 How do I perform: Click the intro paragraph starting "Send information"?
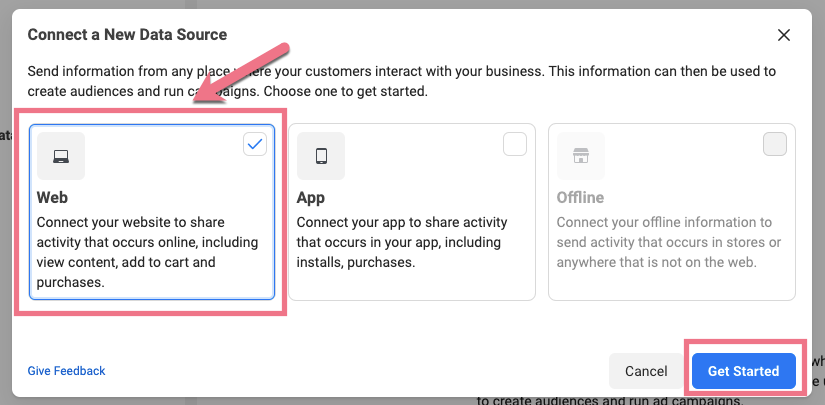click(x=400, y=81)
